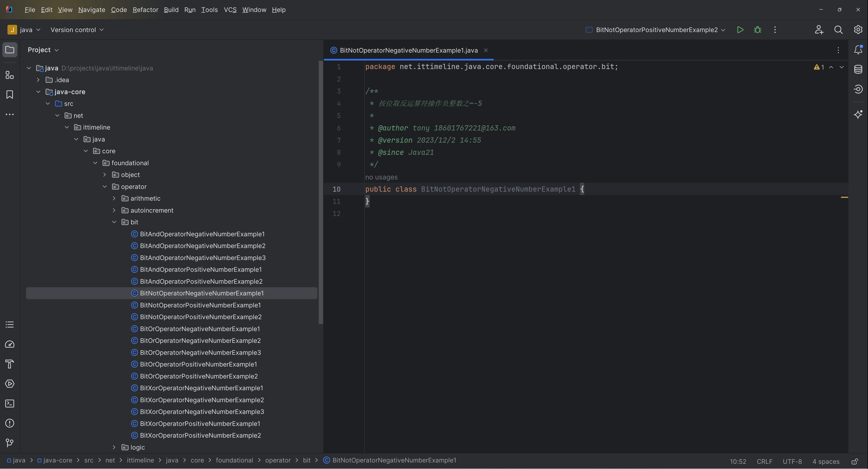The width and height of the screenshot is (868, 469).
Task: Debug the current configuration with bug icon
Action: [x=758, y=30]
